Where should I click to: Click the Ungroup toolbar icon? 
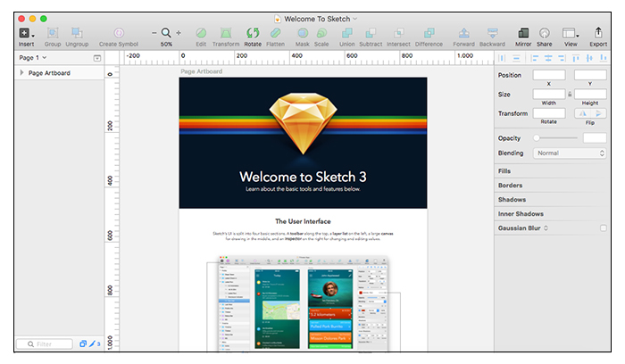pos(77,33)
